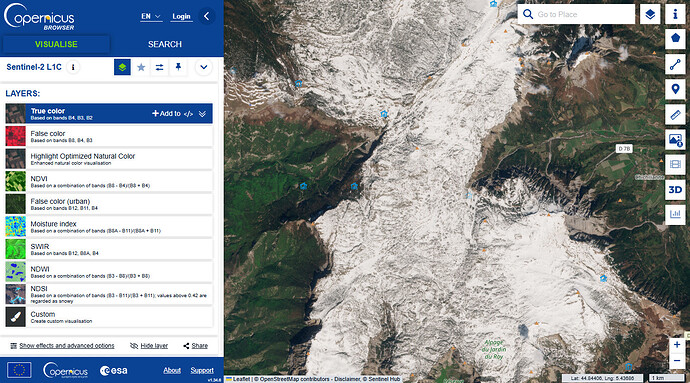This screenshot has width=690, height=383.
Task: Collapse the side panel with arrow button
Action: coord(207,16)
